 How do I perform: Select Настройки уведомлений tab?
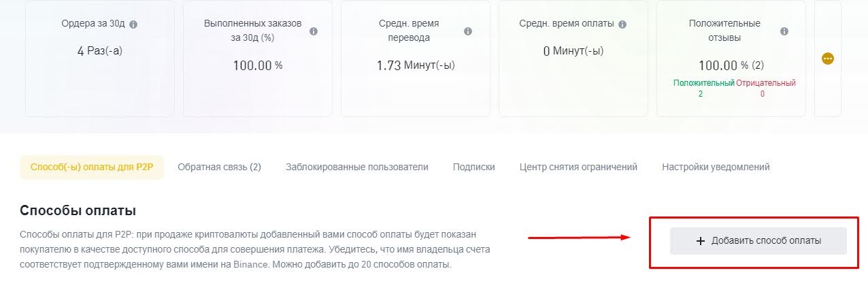click(x=716, y=167)
